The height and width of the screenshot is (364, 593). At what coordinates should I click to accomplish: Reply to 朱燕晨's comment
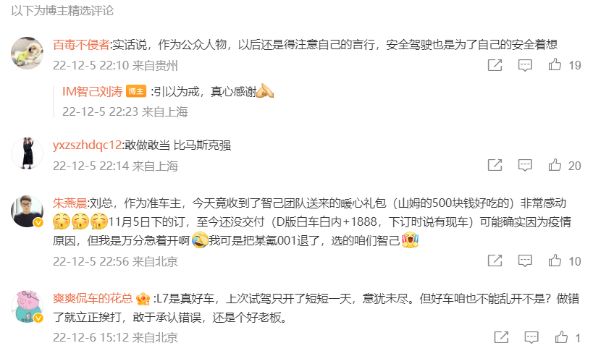525,261
